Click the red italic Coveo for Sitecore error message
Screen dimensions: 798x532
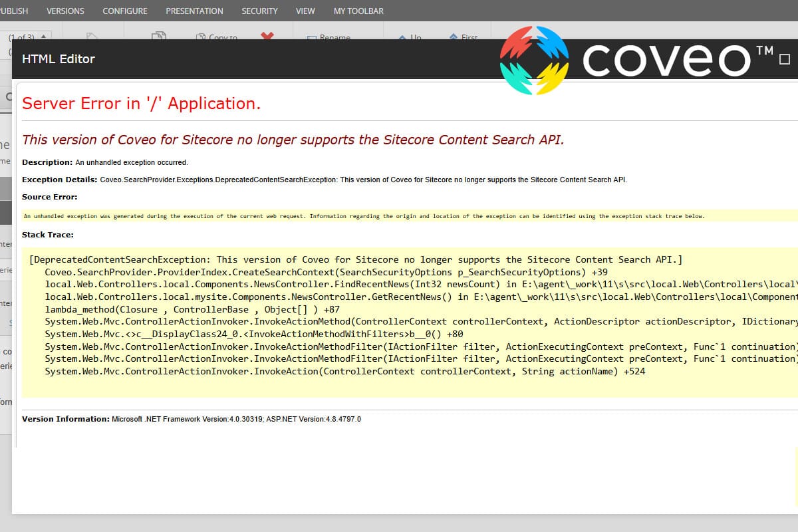[293, 140]
